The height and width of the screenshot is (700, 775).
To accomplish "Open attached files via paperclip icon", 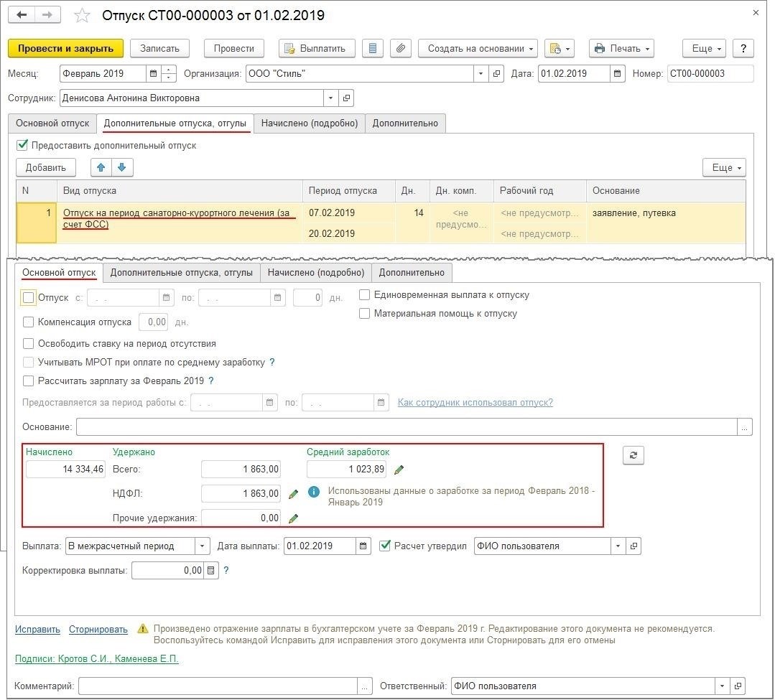I will pyautogui.click(x=401, y=48).
